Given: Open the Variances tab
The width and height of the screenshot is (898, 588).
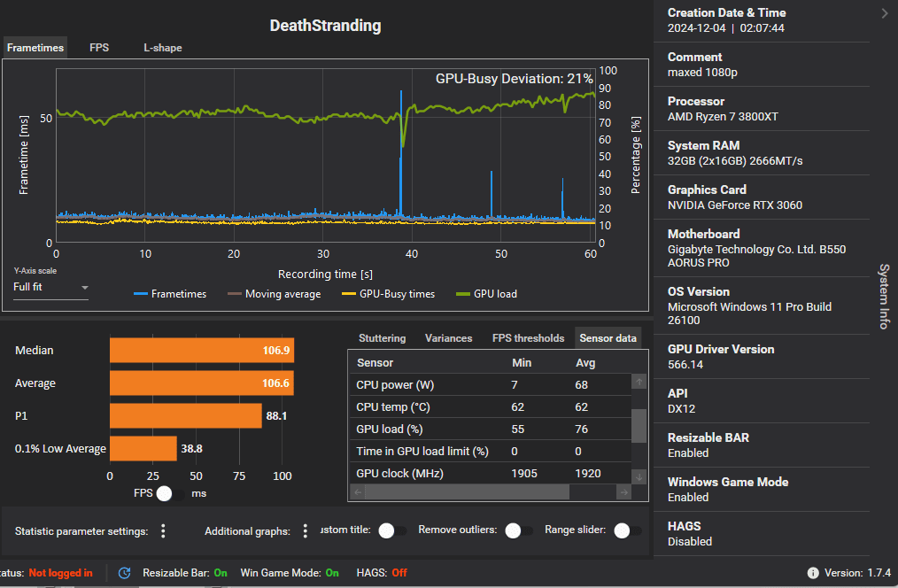Looking at the screenshot, I should pyautogui.click(x=448, y=337).
